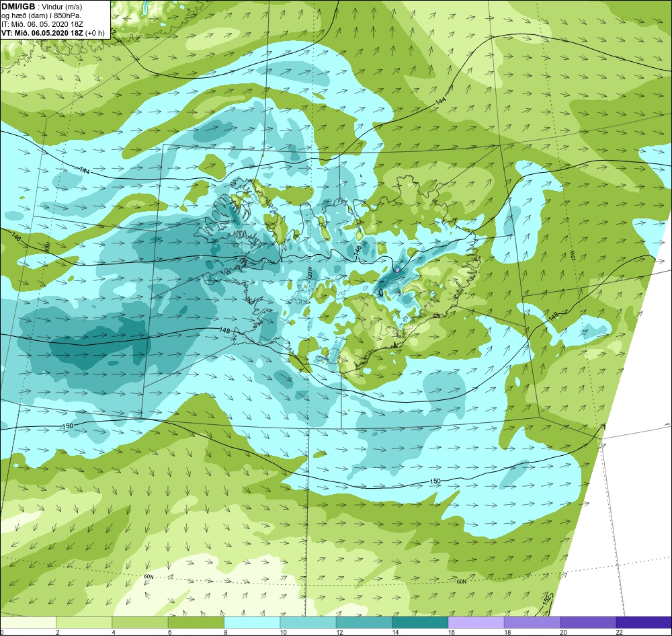This screenshot has height=636, width=672.
Task: Click the light cyan 8–10 m/s legend swatch
Action: pos(252,622)
